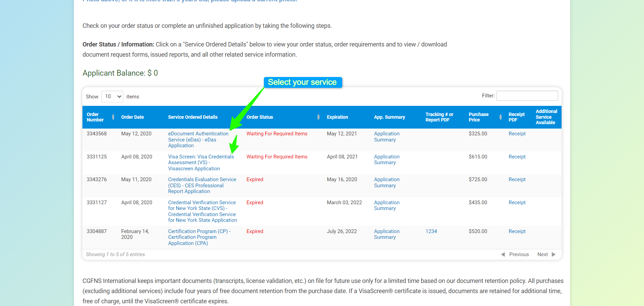
Task: Open Receipt for the $725.00 order
Action: (x=517, y=179)
